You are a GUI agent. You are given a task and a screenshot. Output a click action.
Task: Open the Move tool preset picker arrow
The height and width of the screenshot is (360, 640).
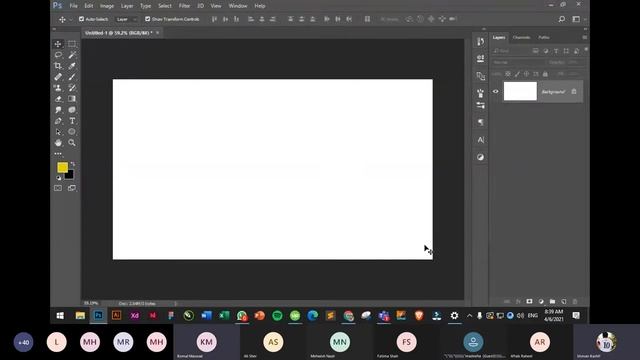(x=71, y=19)
